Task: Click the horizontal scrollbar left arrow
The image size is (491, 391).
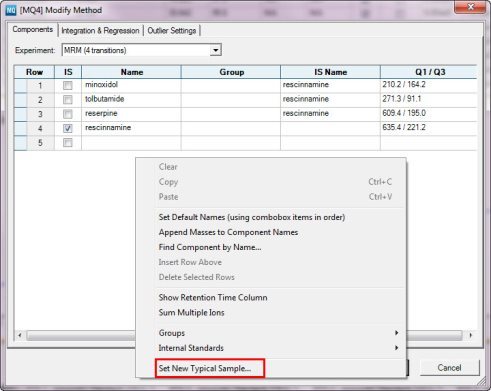Action: 20,335
